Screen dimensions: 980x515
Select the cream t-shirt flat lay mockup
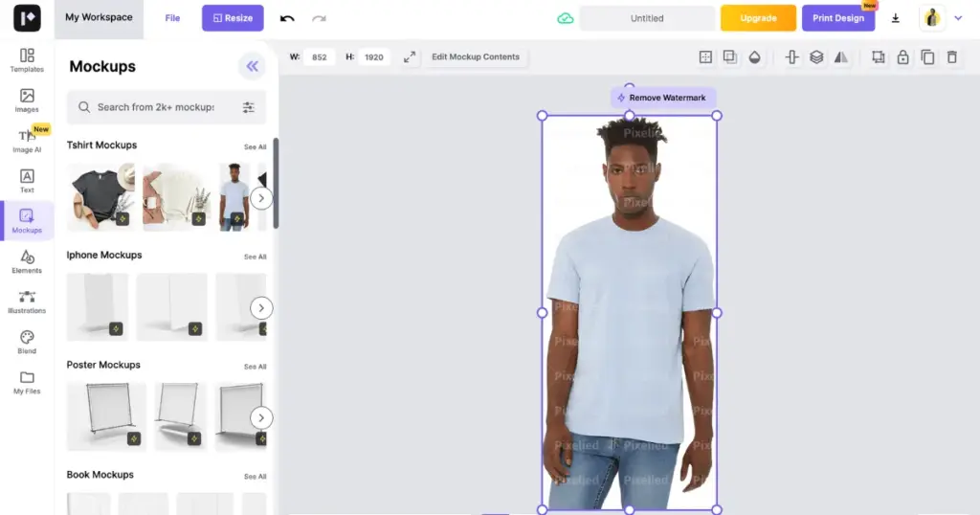[x=177, y=197]
